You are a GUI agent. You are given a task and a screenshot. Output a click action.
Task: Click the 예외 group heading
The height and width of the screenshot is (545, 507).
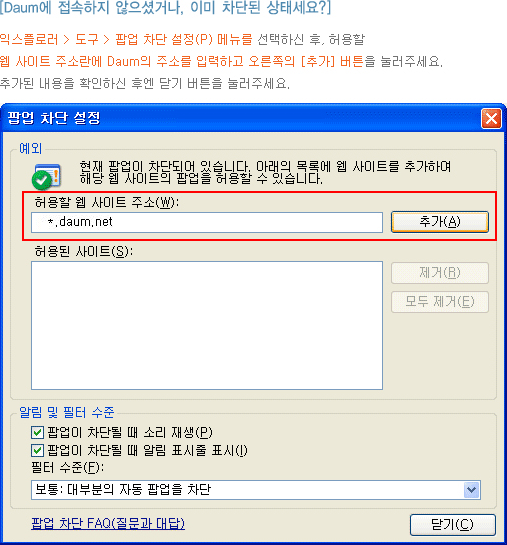(x=31, y=148)
